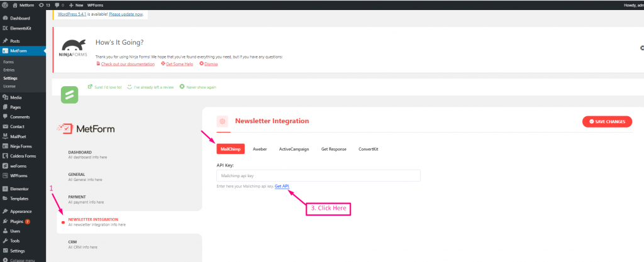
Task: Open weForms in the sidebar
Action: pos(18,166)
